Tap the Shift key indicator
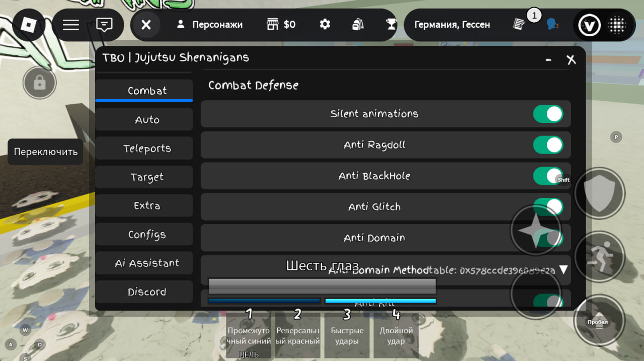The height and width of the screenshot is (361, 644). (x=563, y=180)
